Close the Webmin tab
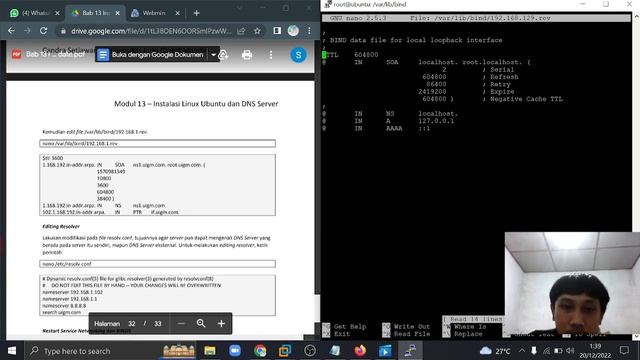Screen dimensions: 640x360 pyautogui.click(x=178, y=13)
